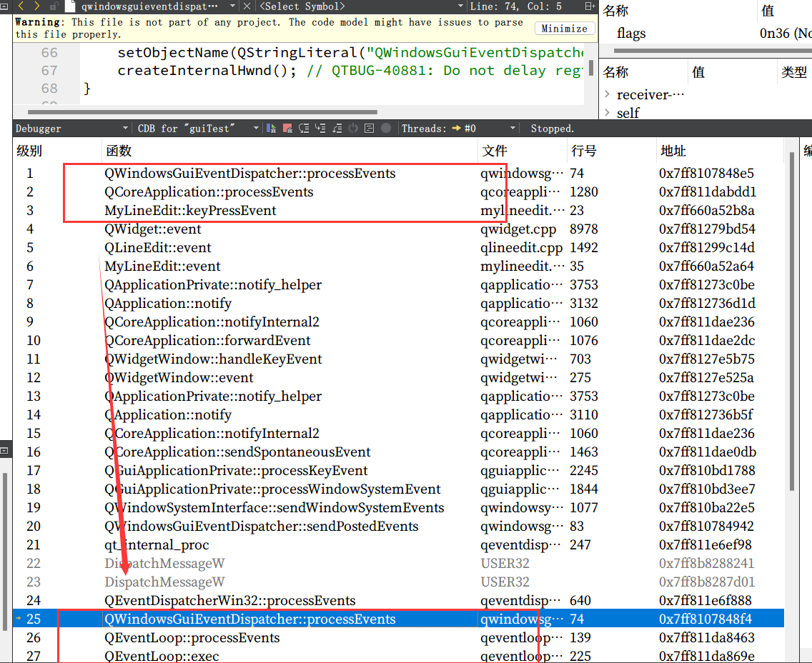This screenshot has width=812, height=663.
Task: Expand the self variable tree item
Action: pyautogui.click(x=608, y=112)
